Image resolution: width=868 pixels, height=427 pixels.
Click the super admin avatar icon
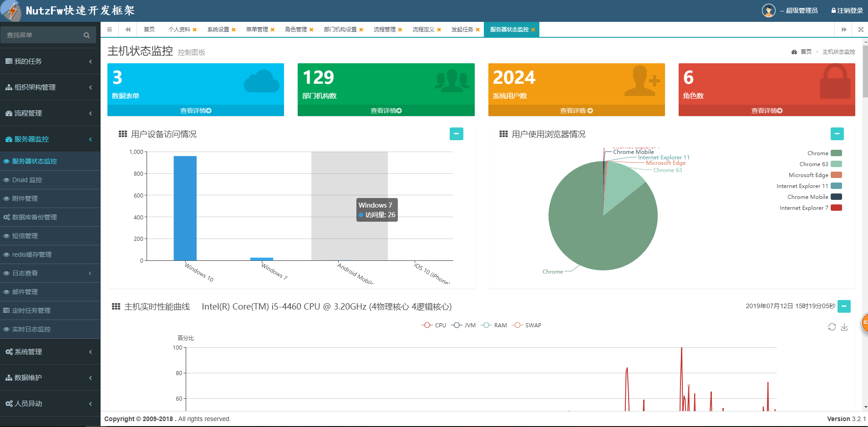(768, 10)
